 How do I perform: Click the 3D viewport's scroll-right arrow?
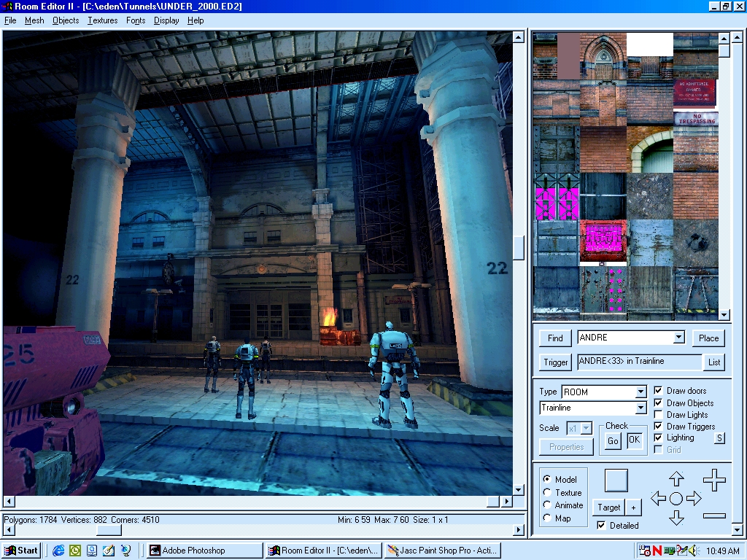pyautogui.click(x=507, y=502)
